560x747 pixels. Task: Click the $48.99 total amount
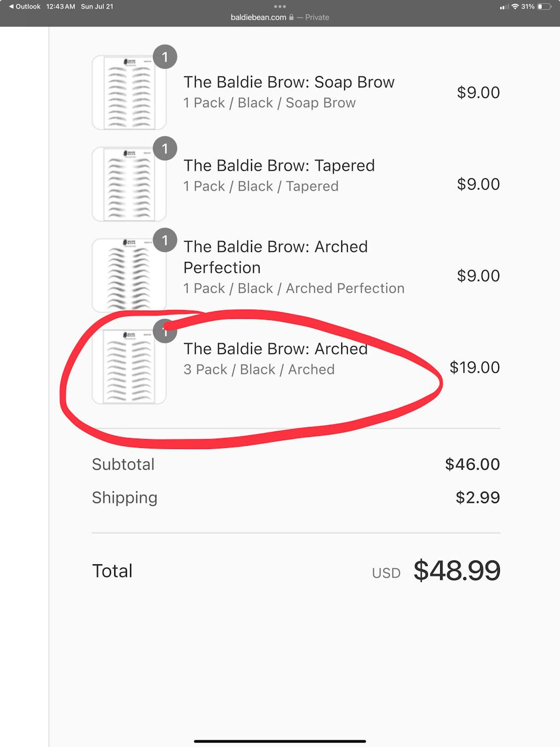coord(457,571)
